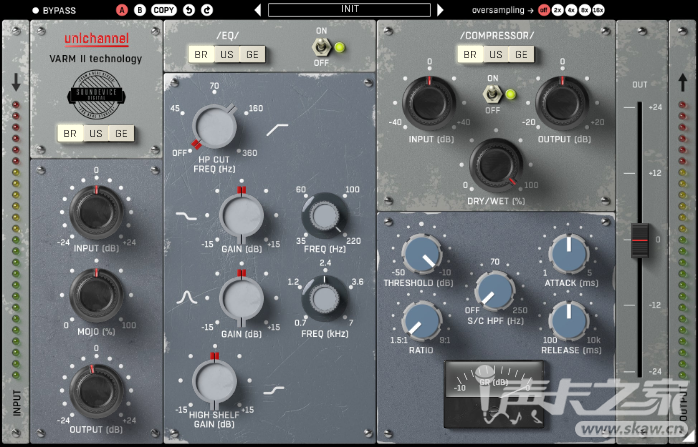Select GE mode in COMPRESSOR section
Screen dimensions: 698x447
click(521, 54)
